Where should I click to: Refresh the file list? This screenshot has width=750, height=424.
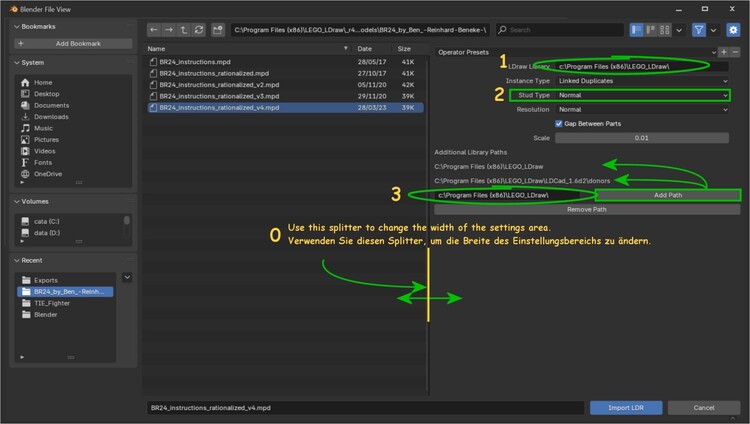(x=199, y=30)
